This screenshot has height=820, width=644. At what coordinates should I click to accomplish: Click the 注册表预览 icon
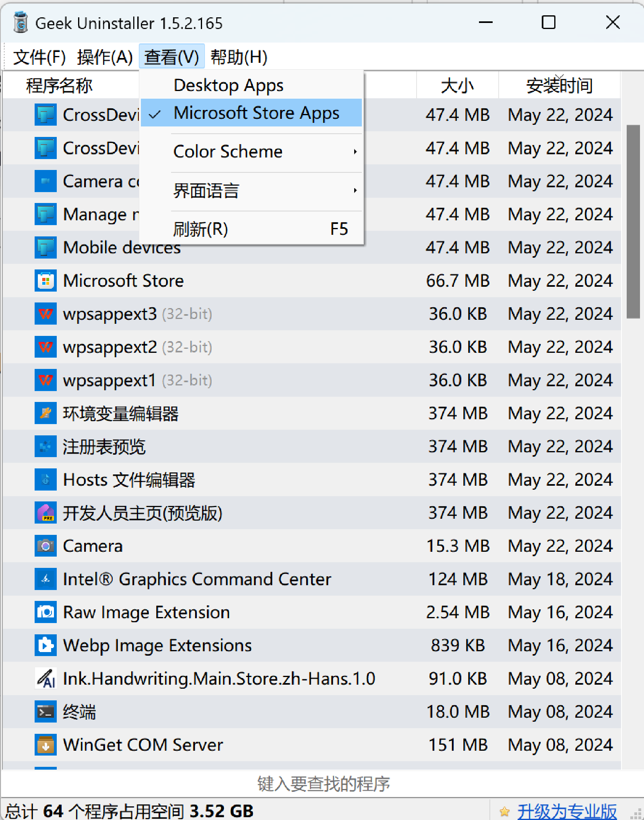pos(45,446)
